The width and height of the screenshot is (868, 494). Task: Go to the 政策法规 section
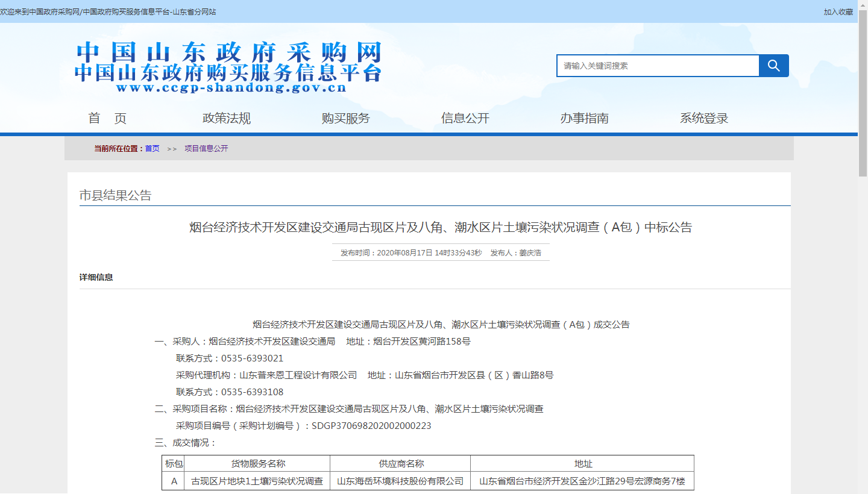coord(227,119)
